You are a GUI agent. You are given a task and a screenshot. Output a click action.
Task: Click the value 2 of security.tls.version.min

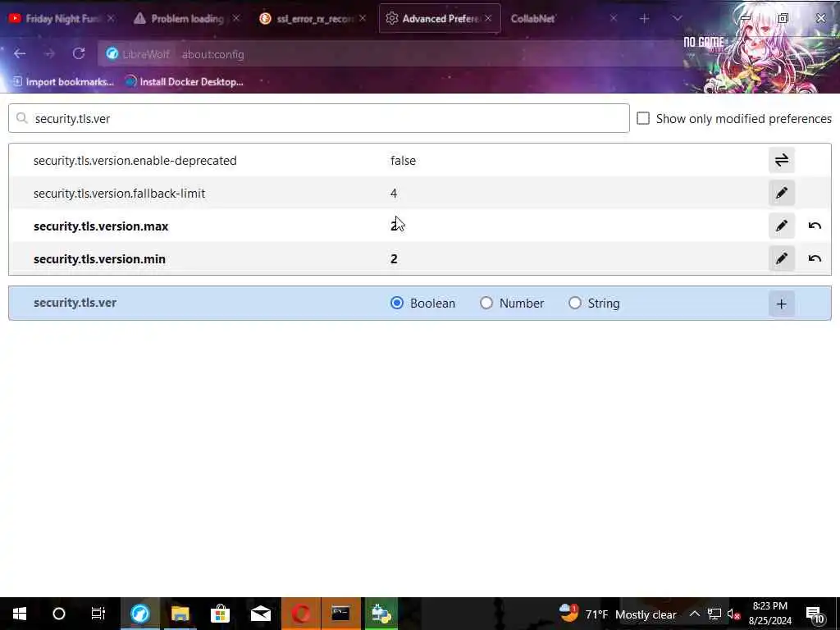(394, 259)
